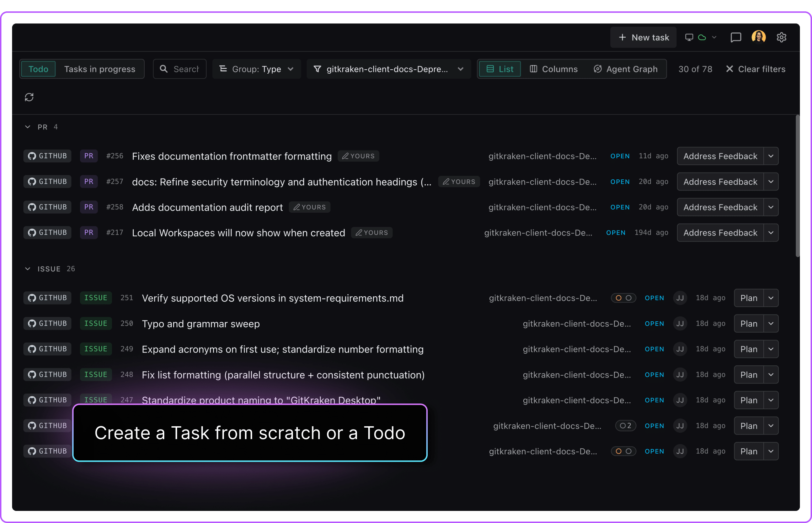
Task: Open the device monitor icon dropdown
Action: point(689,37)
